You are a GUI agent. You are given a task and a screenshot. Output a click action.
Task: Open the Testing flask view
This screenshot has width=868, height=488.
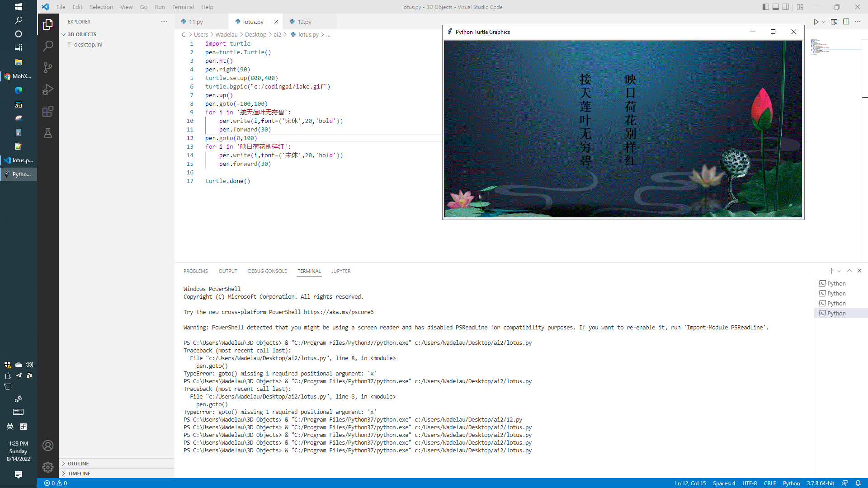[48, 133]
